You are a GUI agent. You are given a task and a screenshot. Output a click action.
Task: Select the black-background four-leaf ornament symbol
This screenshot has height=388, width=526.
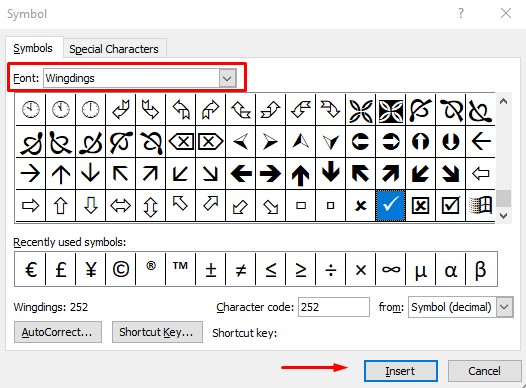[x=390, y=110]
